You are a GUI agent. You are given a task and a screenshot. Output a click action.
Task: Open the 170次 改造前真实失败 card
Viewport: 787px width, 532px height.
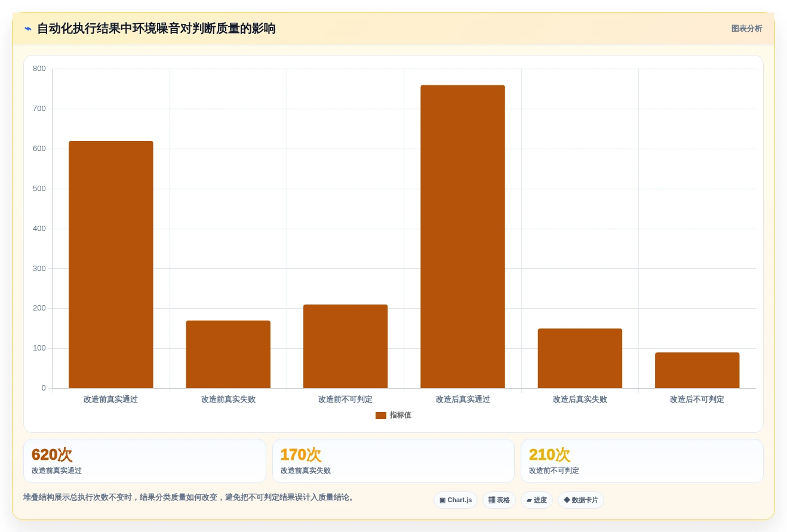pos(393,461)
